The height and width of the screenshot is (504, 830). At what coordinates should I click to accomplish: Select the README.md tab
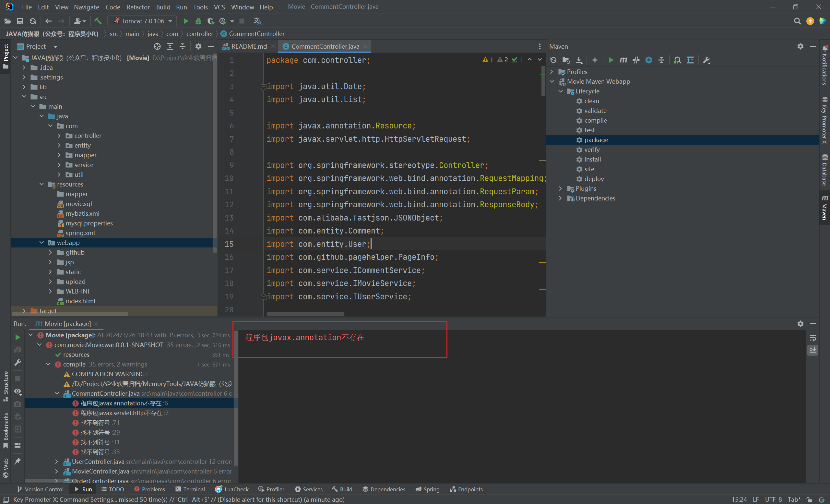click(244, 47)
